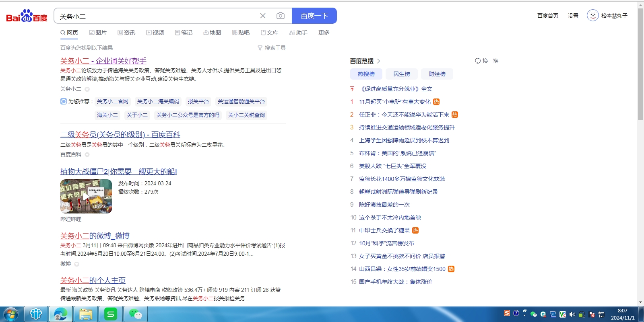Expand 百度热搜 with arrow
This screenshot has width=644, height=322.
[x=379, y=61]
